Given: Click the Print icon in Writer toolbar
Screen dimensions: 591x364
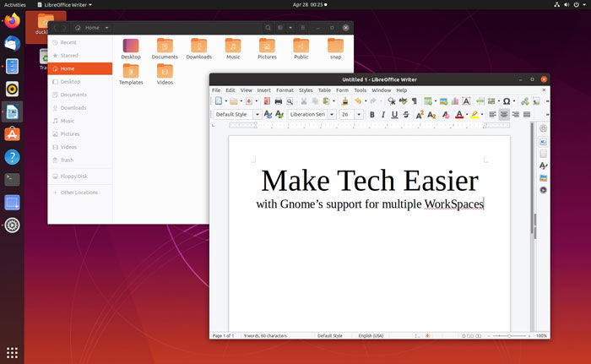Looking at the screenshot, I should pyautogui.click(x=278, y=101).
